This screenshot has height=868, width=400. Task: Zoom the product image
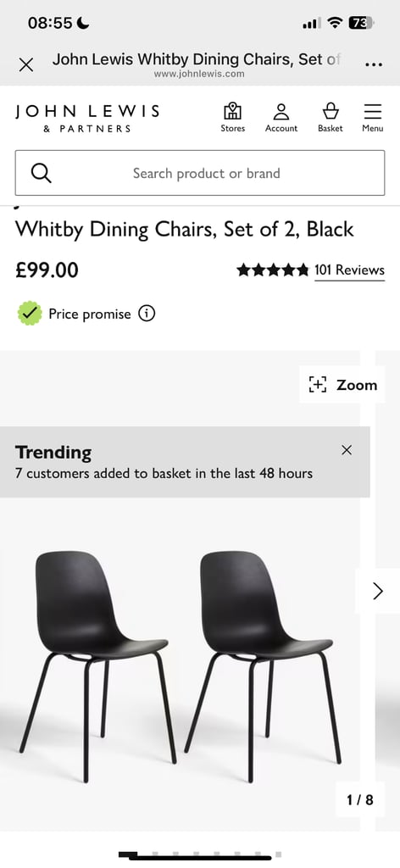(x=342, y=385)
